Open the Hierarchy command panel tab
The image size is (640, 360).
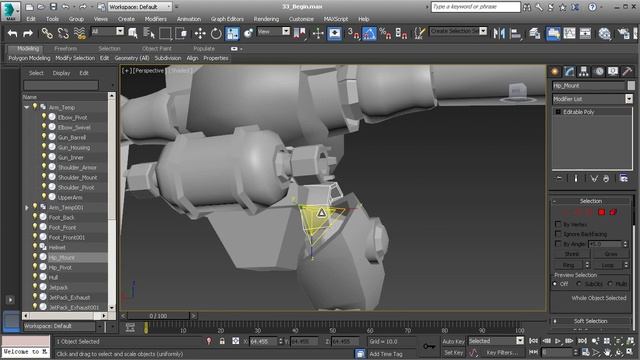coord(584,72)
